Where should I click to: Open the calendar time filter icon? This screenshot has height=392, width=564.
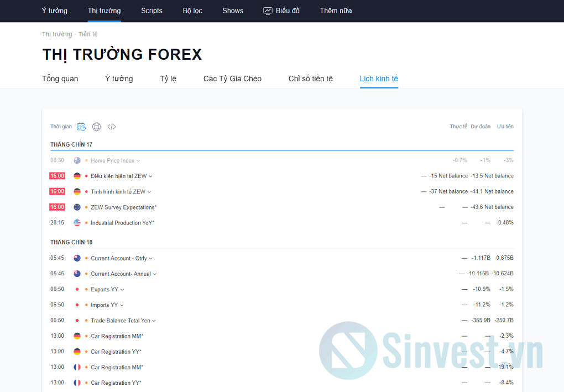coord(81,127)
